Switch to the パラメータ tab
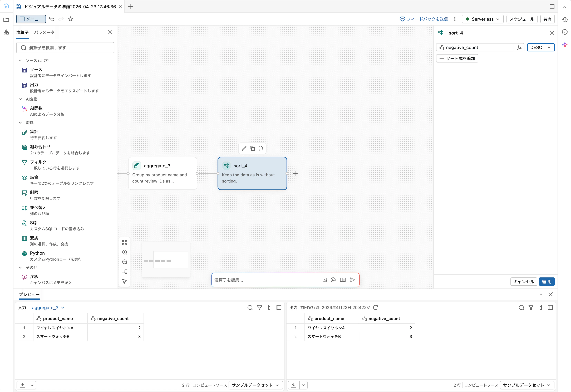Screen dimensions: 571x392 [x=44, y=32]
